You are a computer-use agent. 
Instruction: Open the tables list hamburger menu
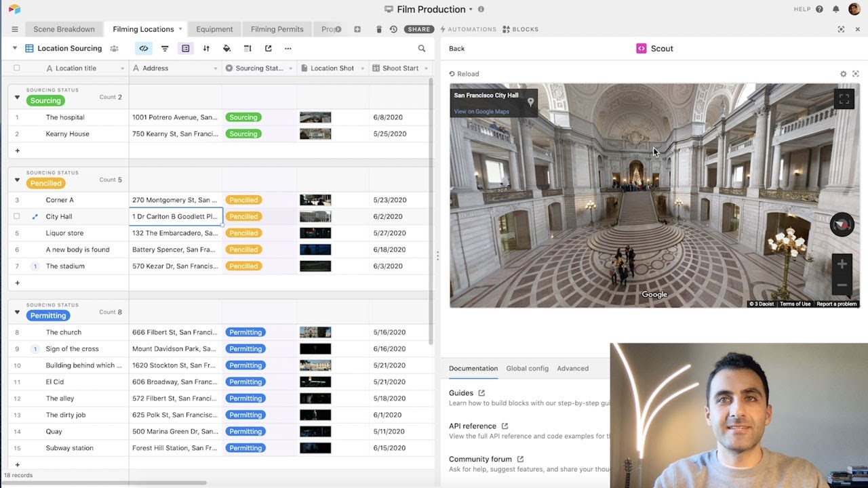15,29
